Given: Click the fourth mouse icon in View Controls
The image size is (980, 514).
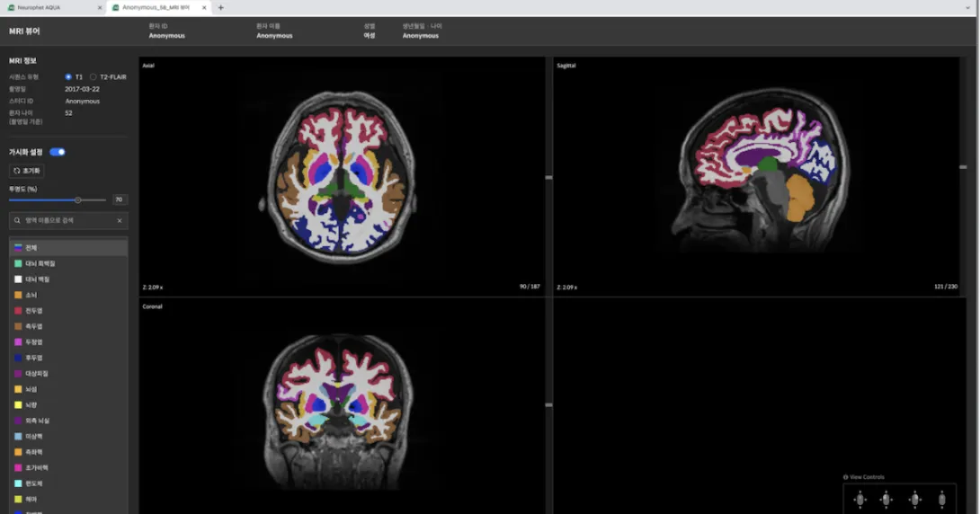Looking at the screenshot, I should pos(941,500).
